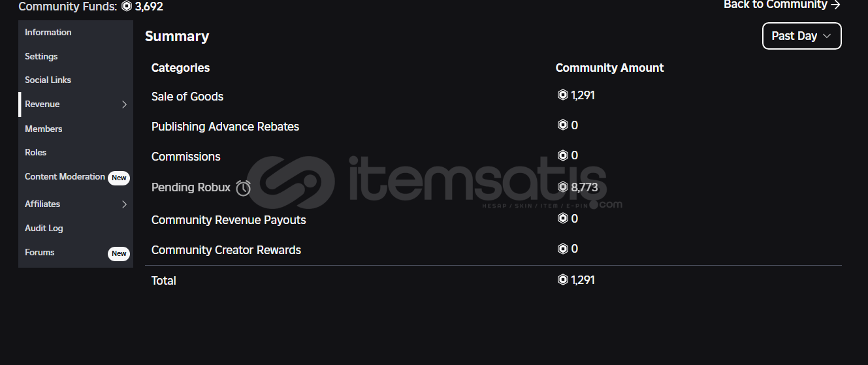Expand the Revenue submenu chevron
Screen dimensions: 868x365
click(124, 104)
